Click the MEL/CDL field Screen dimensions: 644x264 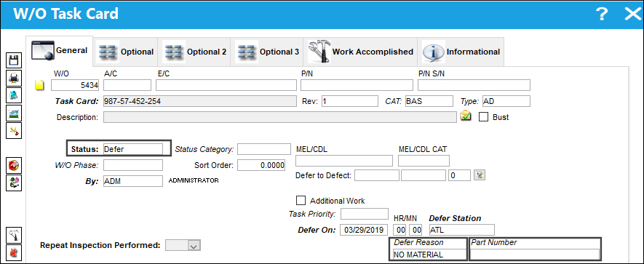(344, 161)
